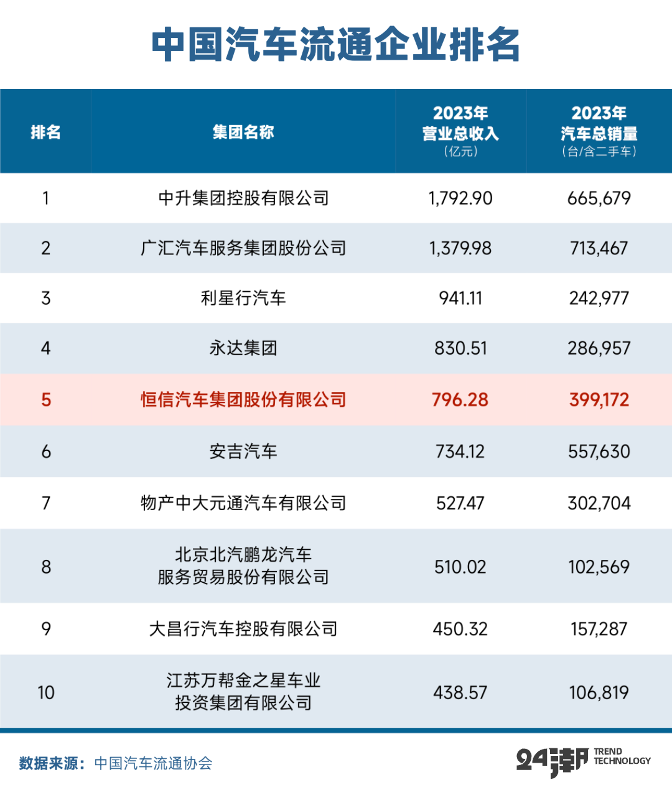Click rank number 8
Viewport: 672px width, 795px height.
coord(46,567)
